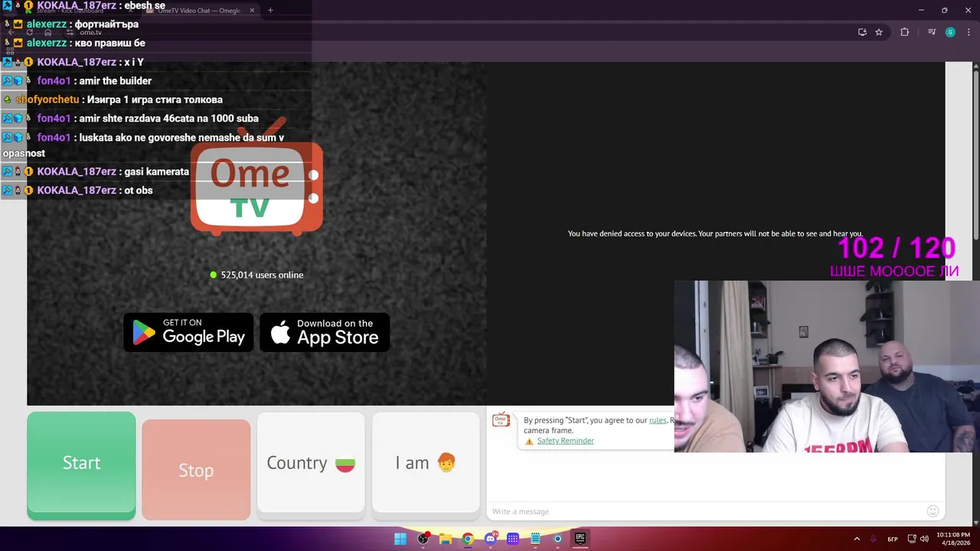Viewport: 980px width, 551px height.
Task: Open the Chrome extensions puzzle icon
Action: tap(904, 32)
